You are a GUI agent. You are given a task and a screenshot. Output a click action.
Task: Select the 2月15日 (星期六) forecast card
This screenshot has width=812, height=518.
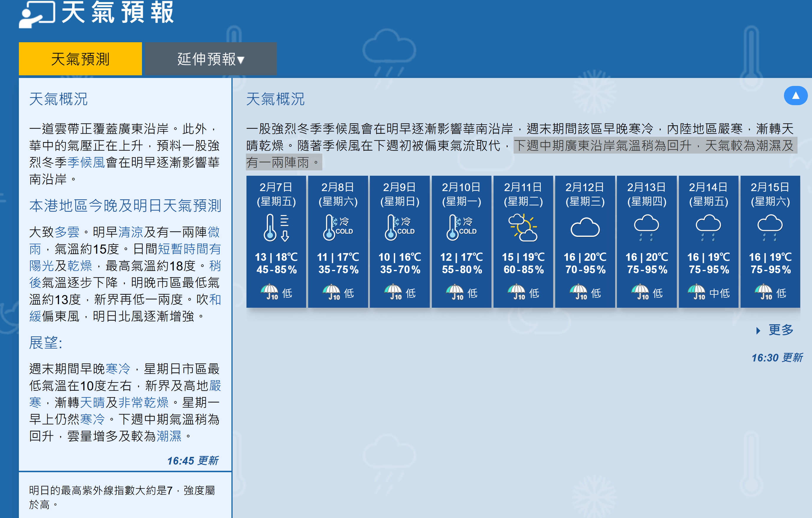coord(770,241)
